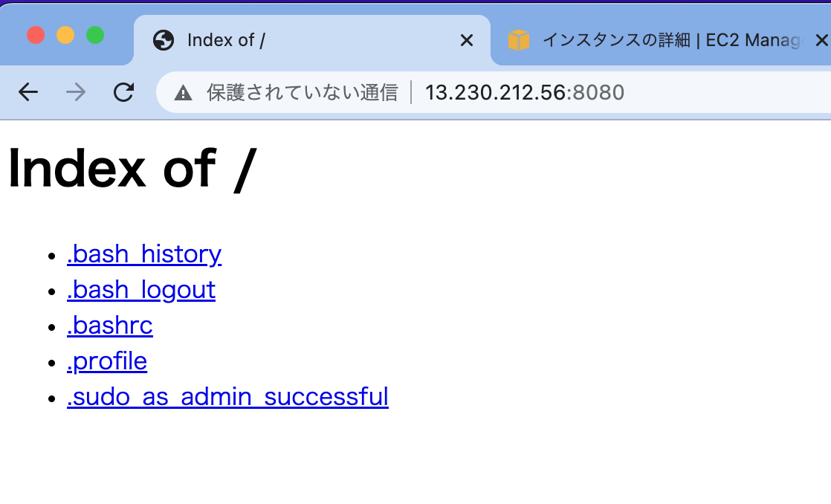Screen dimensions: 831x504
Task: Click the 'not secure' warning triangle icon
Action: click(x=183, y=92)
